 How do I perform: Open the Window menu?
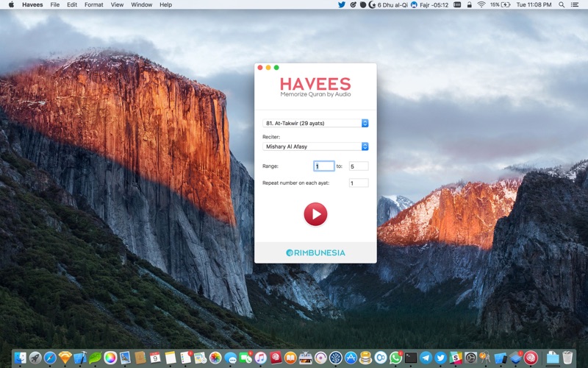[141, 4]
